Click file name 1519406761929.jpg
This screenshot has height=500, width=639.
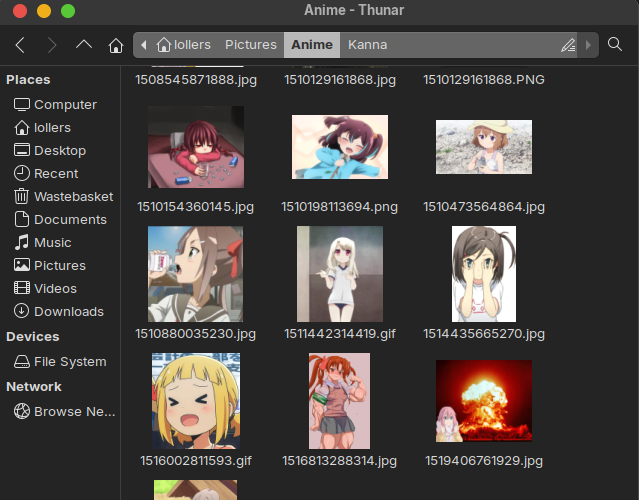coord(484,461)
